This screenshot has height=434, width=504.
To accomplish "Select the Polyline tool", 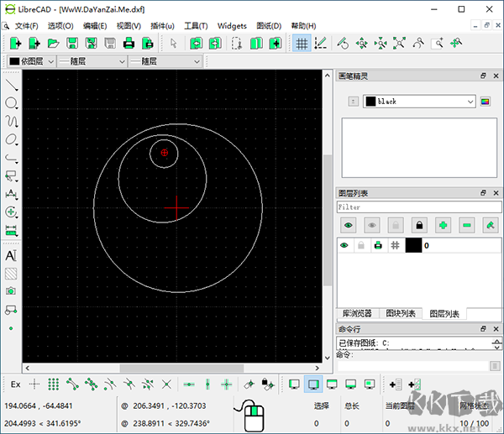I will point(12,158).
